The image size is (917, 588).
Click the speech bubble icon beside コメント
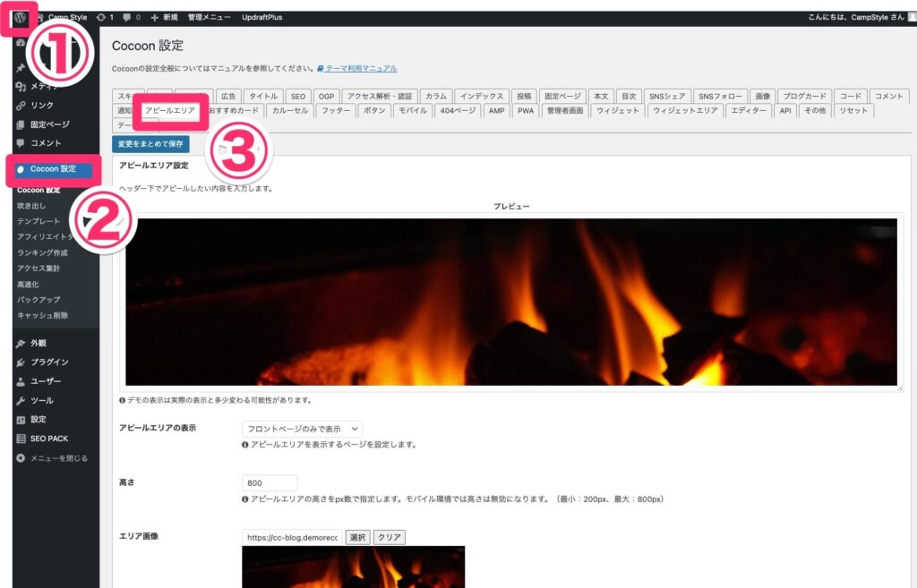pos(21,143)
